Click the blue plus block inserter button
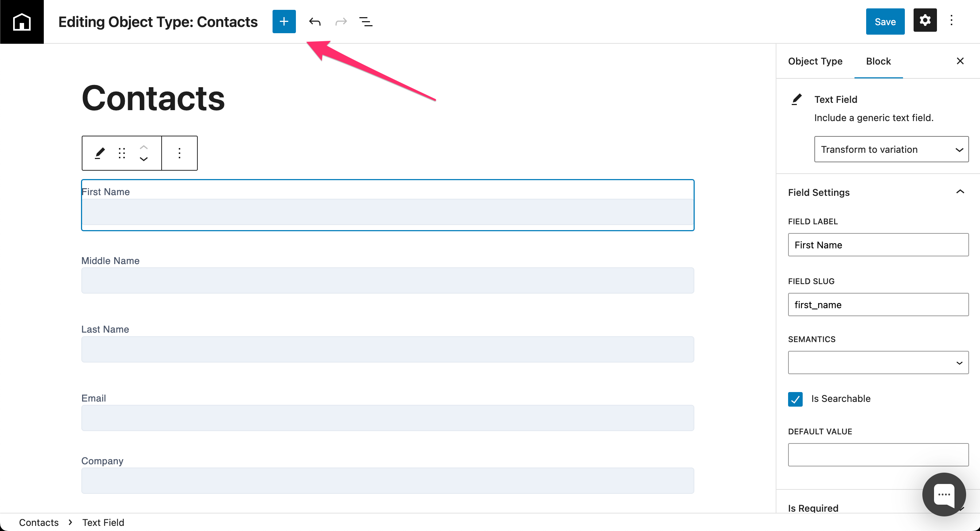The height and width of the screenshot is (531, 980). coord(284,22)
